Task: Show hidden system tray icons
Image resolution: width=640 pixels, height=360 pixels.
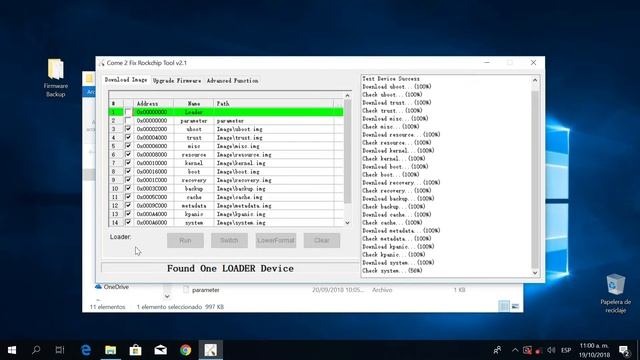Action: click(515, 350)
